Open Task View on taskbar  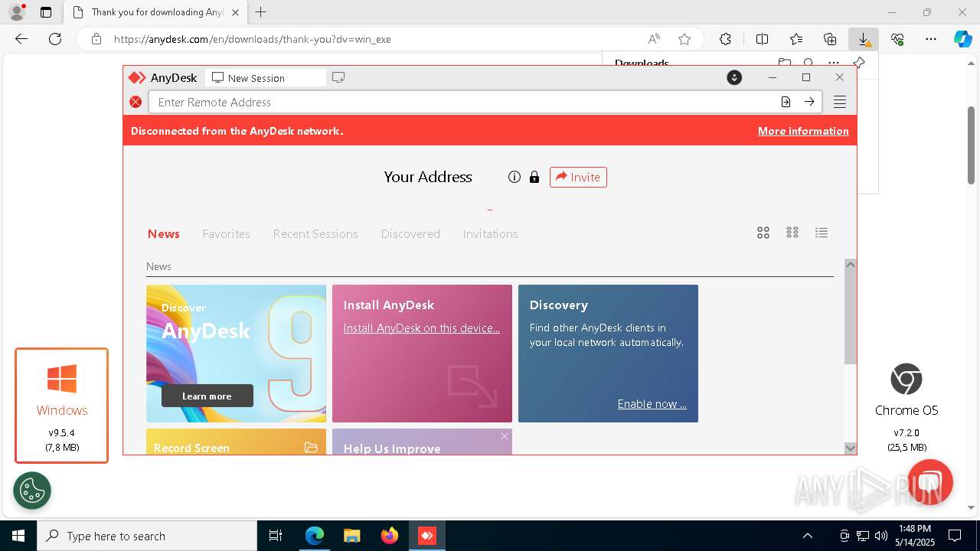click(276, 536)
